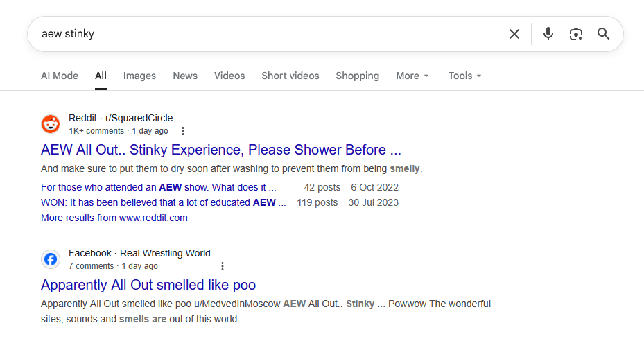This screenshot has height=341, width=644.
Task: Click "More results from www.reddit.com"
Action: click(x=114, y=218)
